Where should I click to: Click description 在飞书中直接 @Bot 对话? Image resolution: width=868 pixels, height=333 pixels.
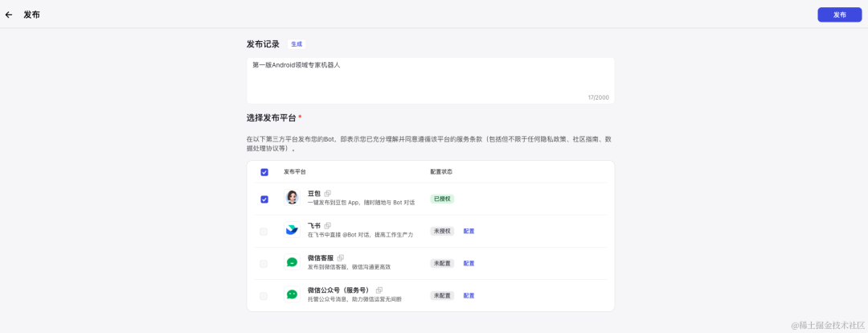click(360, 235)
